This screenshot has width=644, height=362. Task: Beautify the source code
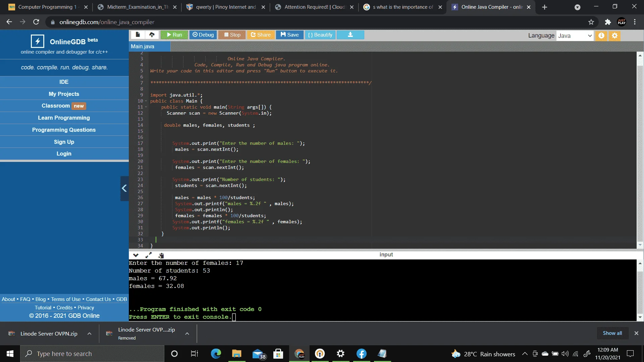coord(320,35)
